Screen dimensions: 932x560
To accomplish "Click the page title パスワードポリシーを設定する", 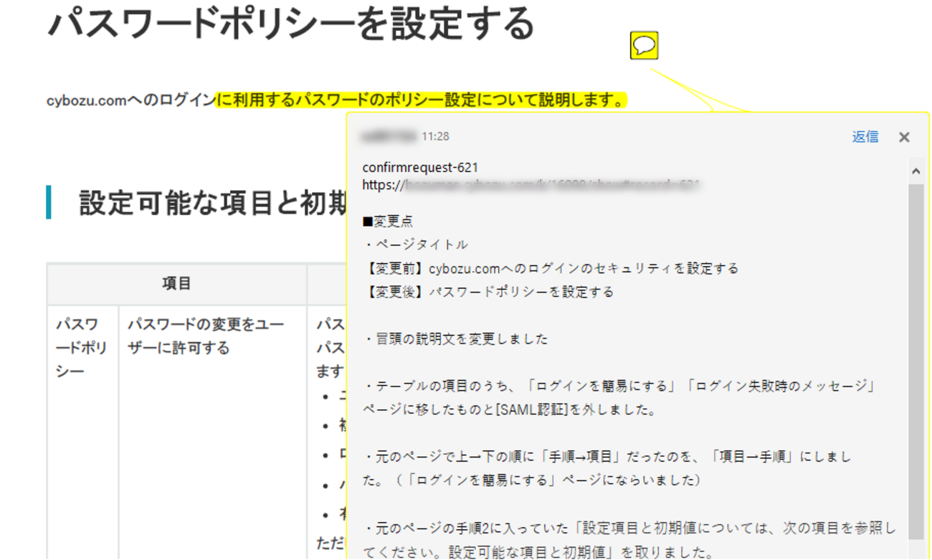I will pyautogui.click(x=291, y=23).
